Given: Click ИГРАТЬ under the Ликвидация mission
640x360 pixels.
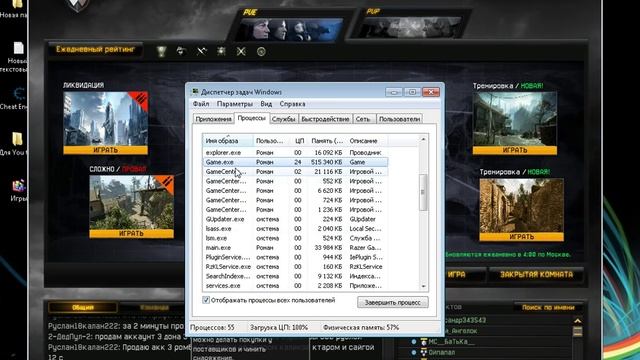Looking at the screenshot, I should [x=106, y=150].
